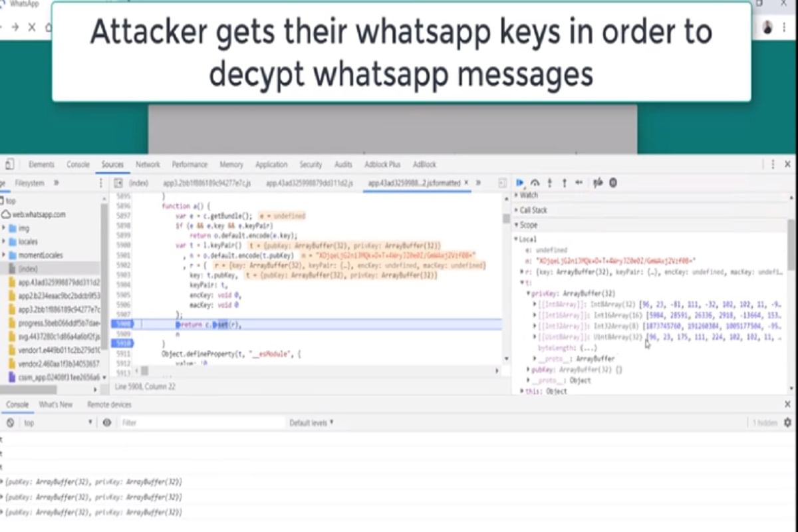Image resolution: width=798 pixels, height=532 pixels.
Task: Click the Create live expression eye icon
Action: (x=106, y=422)
